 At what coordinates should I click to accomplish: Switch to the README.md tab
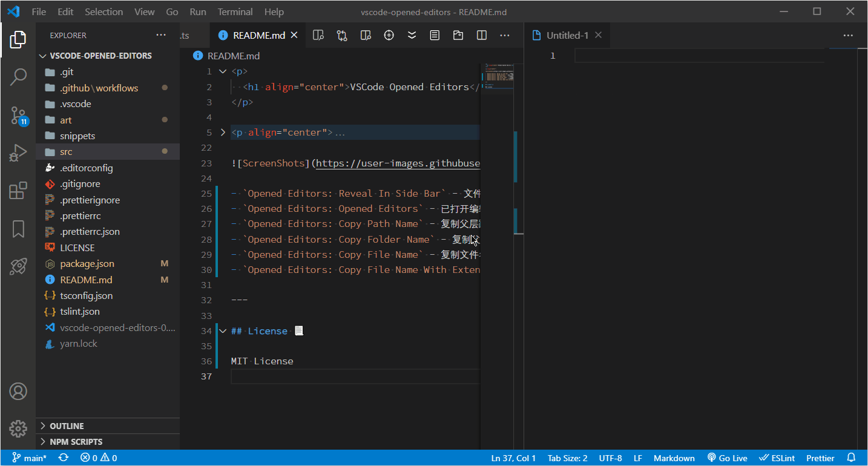tap(259, 36)
